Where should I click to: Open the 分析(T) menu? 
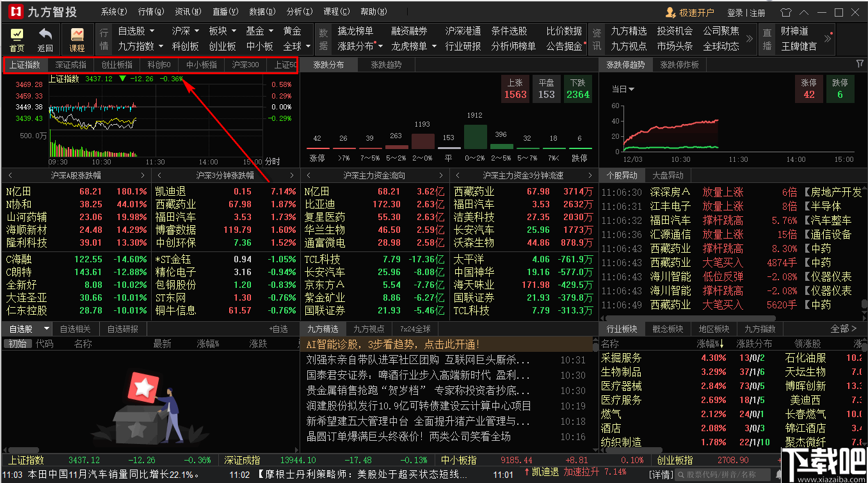pos(300,12)
